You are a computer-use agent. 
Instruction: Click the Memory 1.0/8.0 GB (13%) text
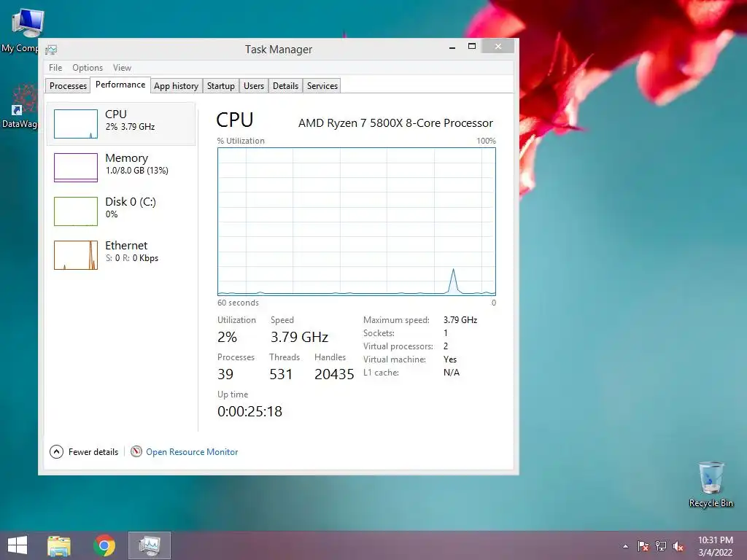coord(136,171)
